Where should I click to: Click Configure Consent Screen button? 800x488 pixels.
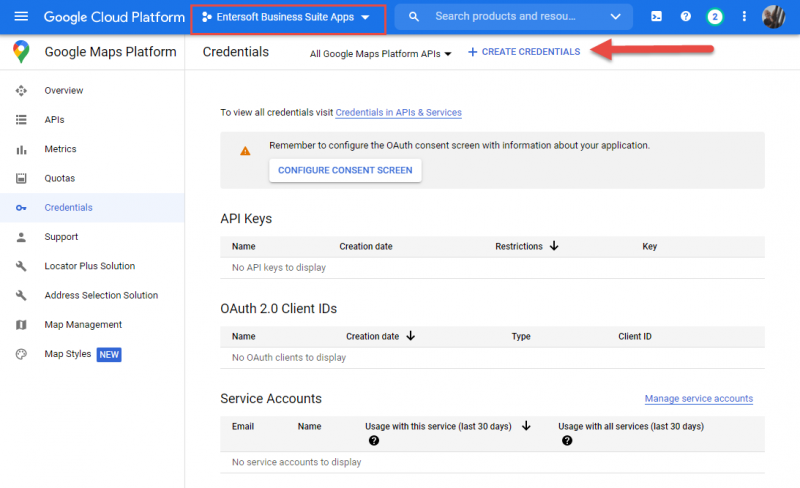[x=345, y=170]
